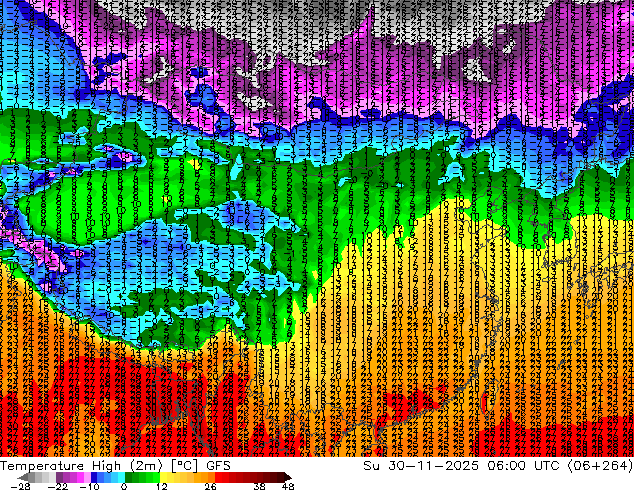Click the -10 legend value
This screenshot has height=490, width=634.
pos(89,486)
